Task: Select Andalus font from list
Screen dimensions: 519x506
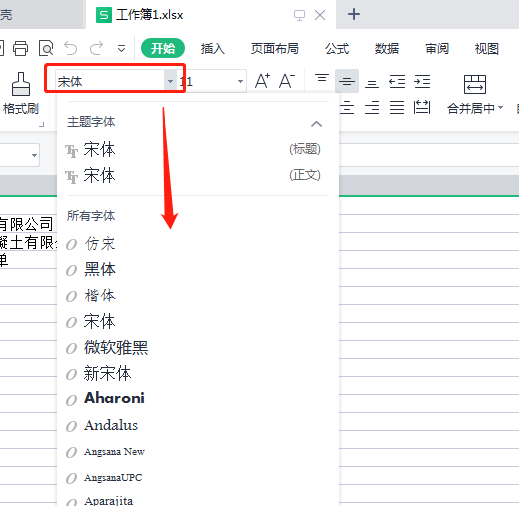Action: point(198,425)
